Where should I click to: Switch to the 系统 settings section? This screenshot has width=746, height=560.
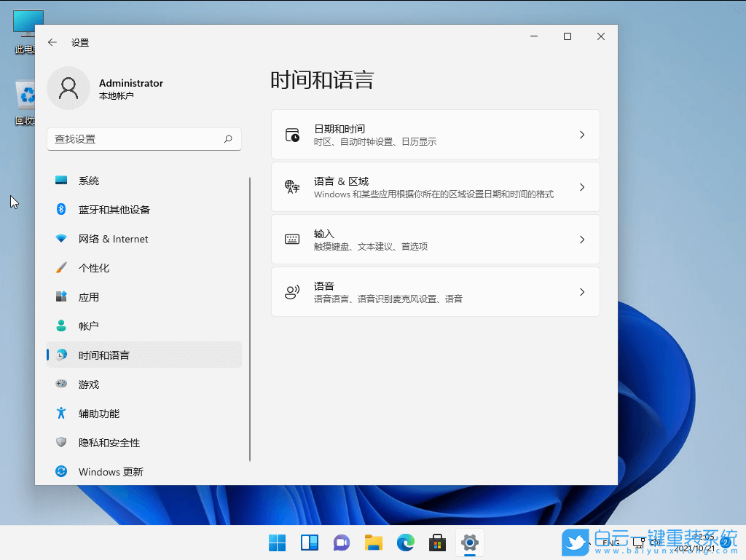coord(87,181)
